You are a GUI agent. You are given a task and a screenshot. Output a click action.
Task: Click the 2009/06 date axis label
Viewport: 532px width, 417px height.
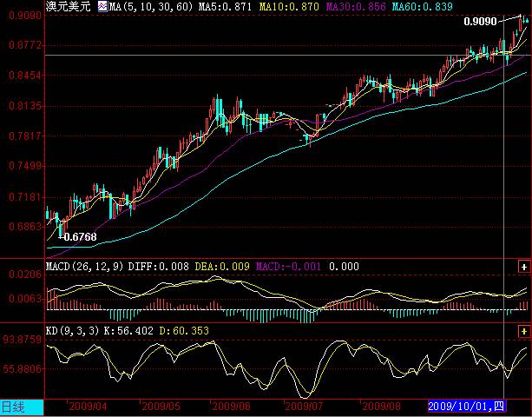(x=232, y=407)
